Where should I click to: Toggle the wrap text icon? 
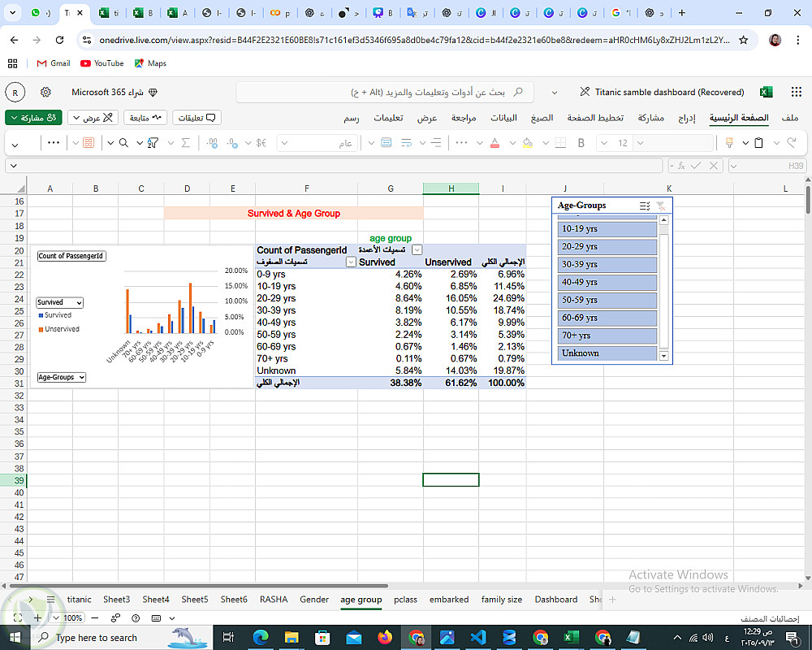(x=407, y=143)
